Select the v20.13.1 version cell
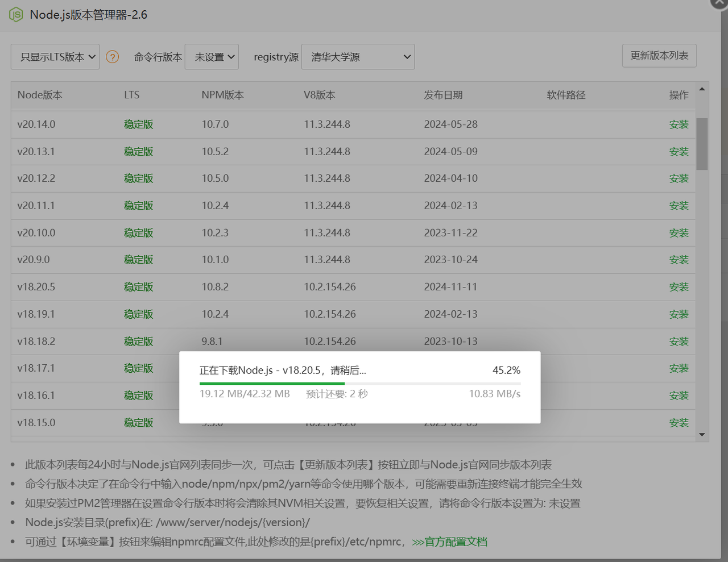 coord(36,152)
